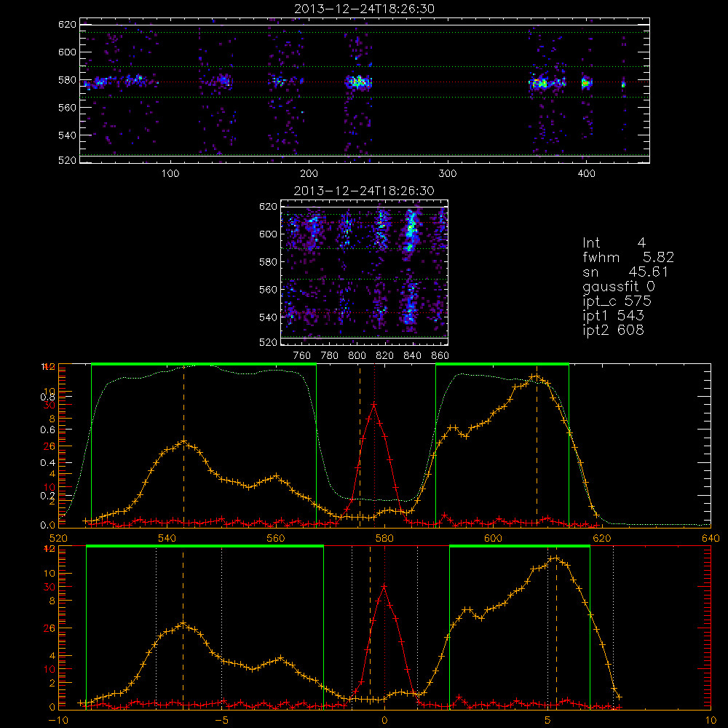The width and height of the screenshot is (728, 728).
Task: Click x-axis label 10 of the bottom plot
Action: click(x=711, y=721)
